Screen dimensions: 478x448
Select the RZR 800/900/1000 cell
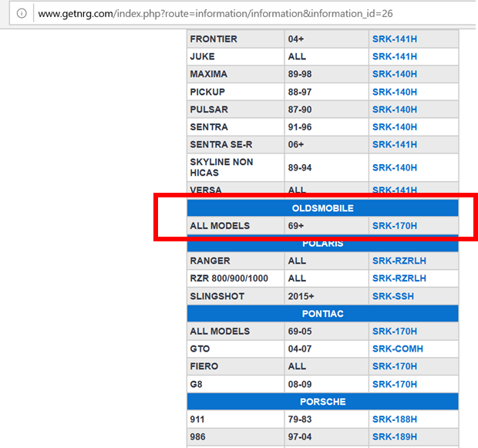[x=236, y=278]
